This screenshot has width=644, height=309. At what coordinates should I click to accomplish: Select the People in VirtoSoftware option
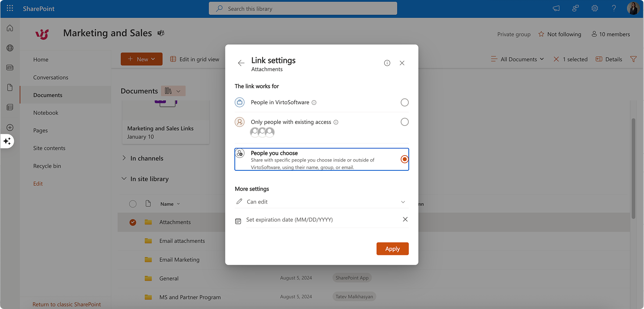[x=404, y=102]
